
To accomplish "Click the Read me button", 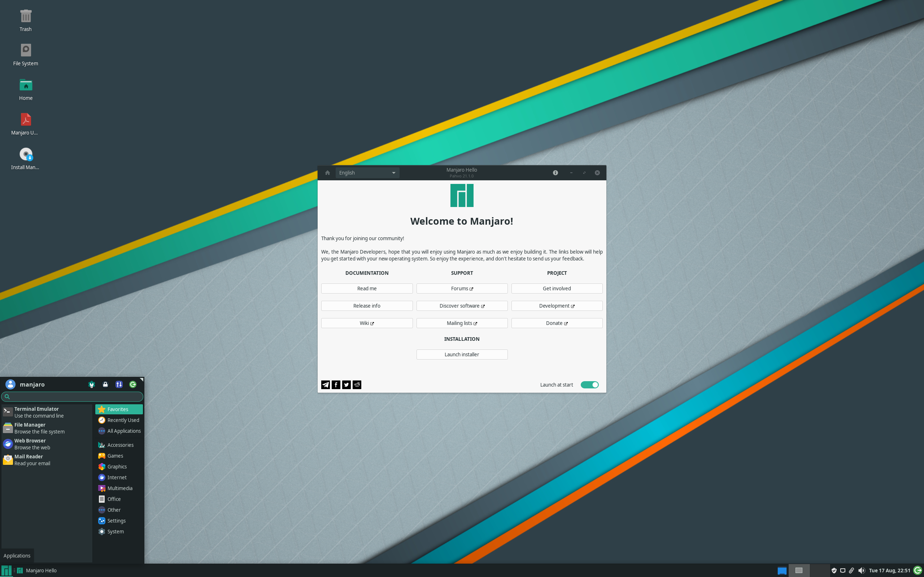I will pos(367,288).
